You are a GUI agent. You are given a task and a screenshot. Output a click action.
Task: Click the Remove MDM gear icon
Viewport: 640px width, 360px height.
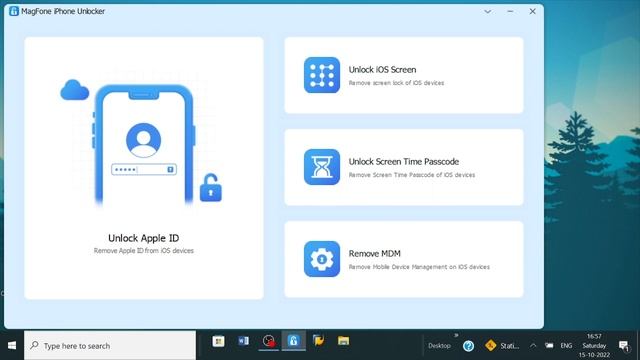(x=322, y=259)
